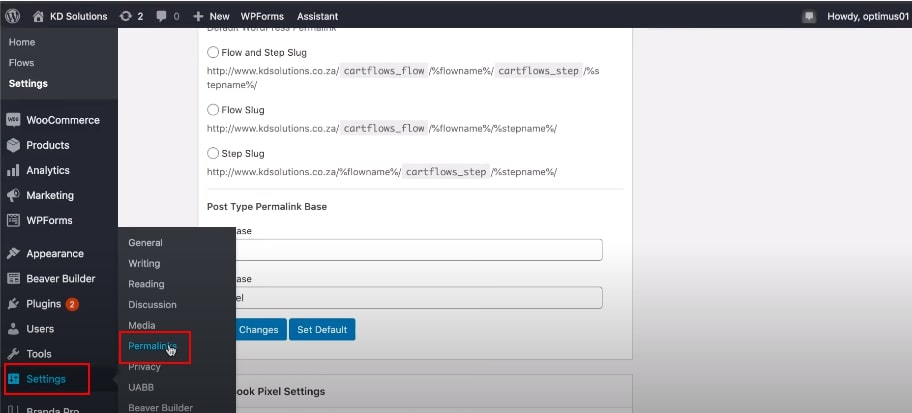Click the Pixel Settings section heading

tap(279, 391)
